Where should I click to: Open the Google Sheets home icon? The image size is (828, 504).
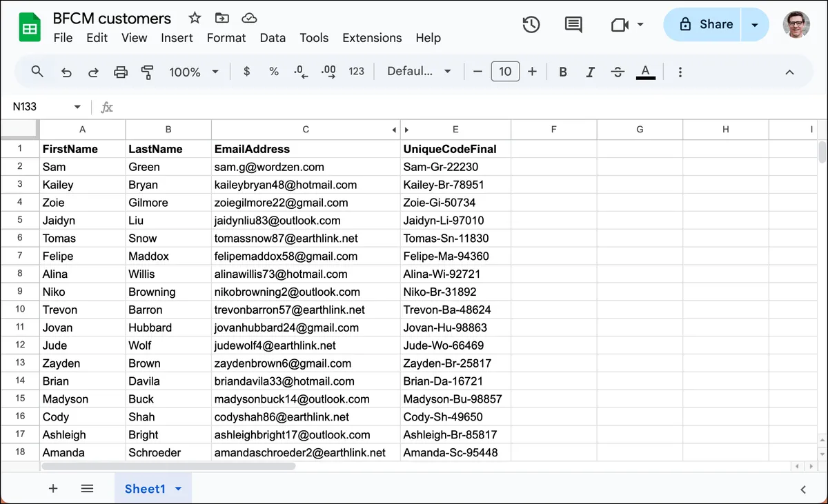[30, 28]
